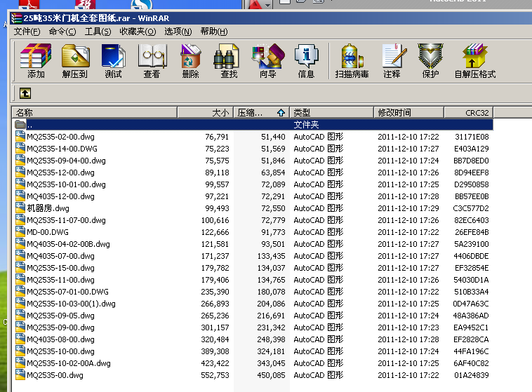Click the file icon of 机器房.dwg
Image resolution: width=532 pixels, height=392 pixels.
[x=20, y=208]
